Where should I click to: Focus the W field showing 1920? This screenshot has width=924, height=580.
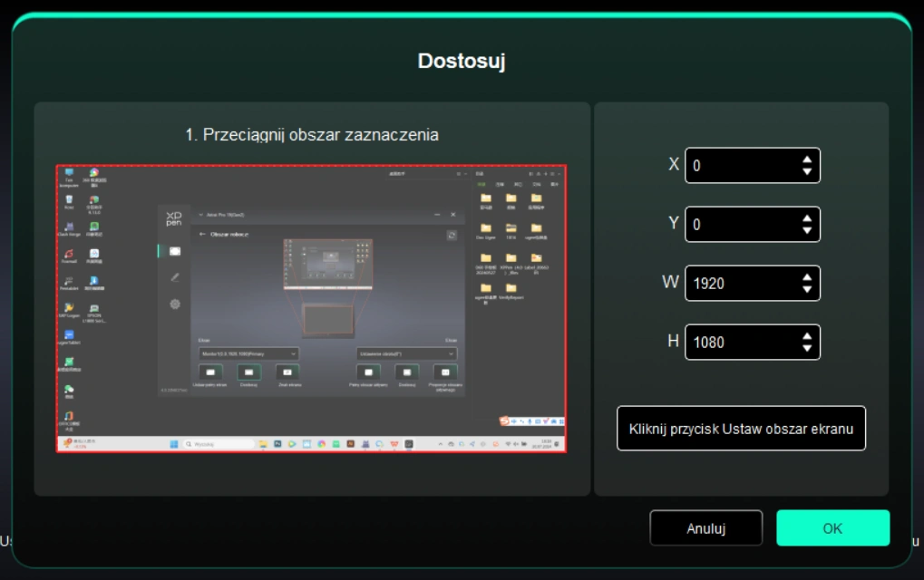pos(739,284)
